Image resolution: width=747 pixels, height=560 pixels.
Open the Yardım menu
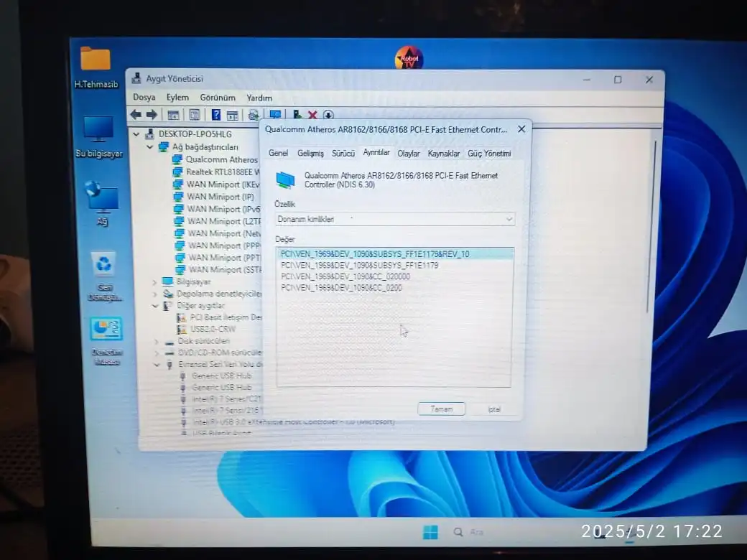click(259, 98)
